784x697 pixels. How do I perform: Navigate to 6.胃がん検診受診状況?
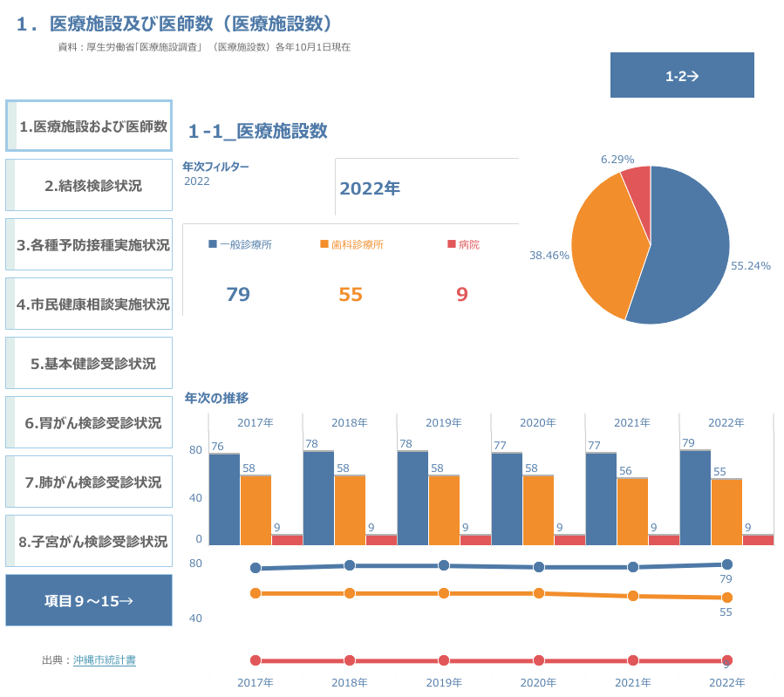tap(89, 423)
